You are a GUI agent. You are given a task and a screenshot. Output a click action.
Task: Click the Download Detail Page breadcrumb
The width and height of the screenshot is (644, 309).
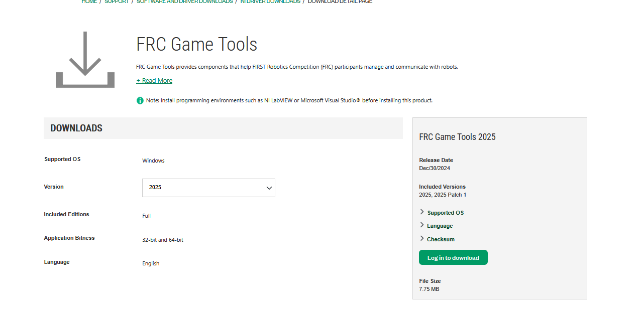click(x=340, y=2)
